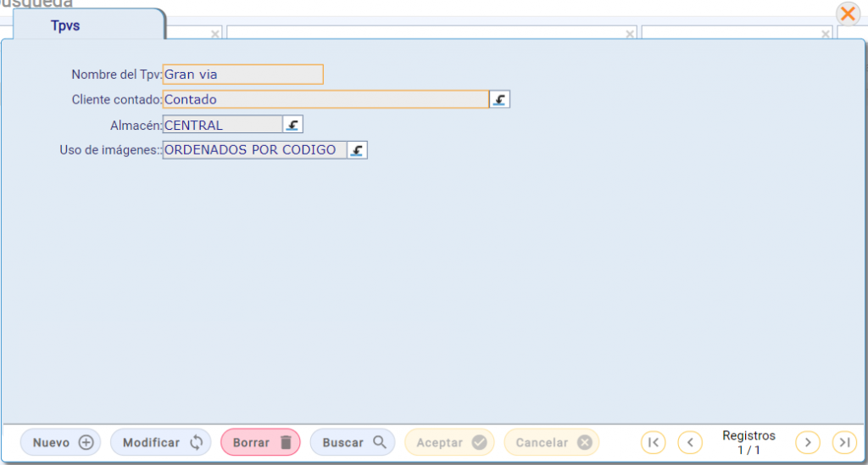Open search with Buscar button
Screen dimensions: 868x465
pyautogui.click(x=353, y=442)
